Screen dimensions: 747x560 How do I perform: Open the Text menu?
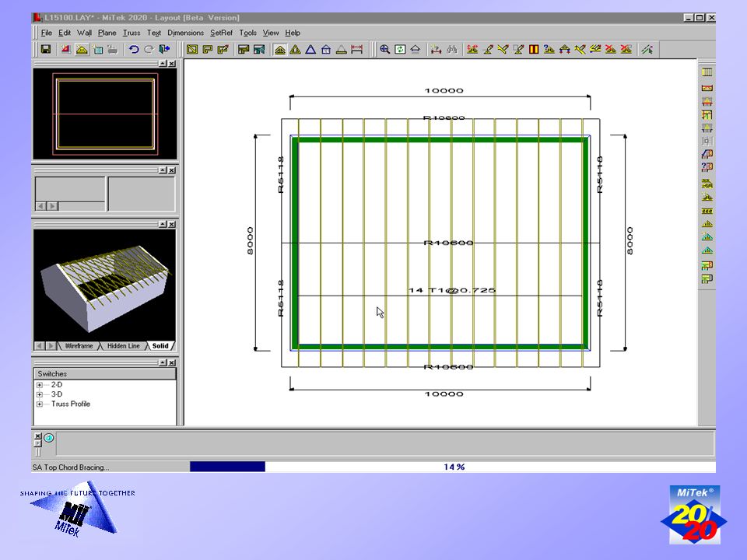[x=154, y=33]
